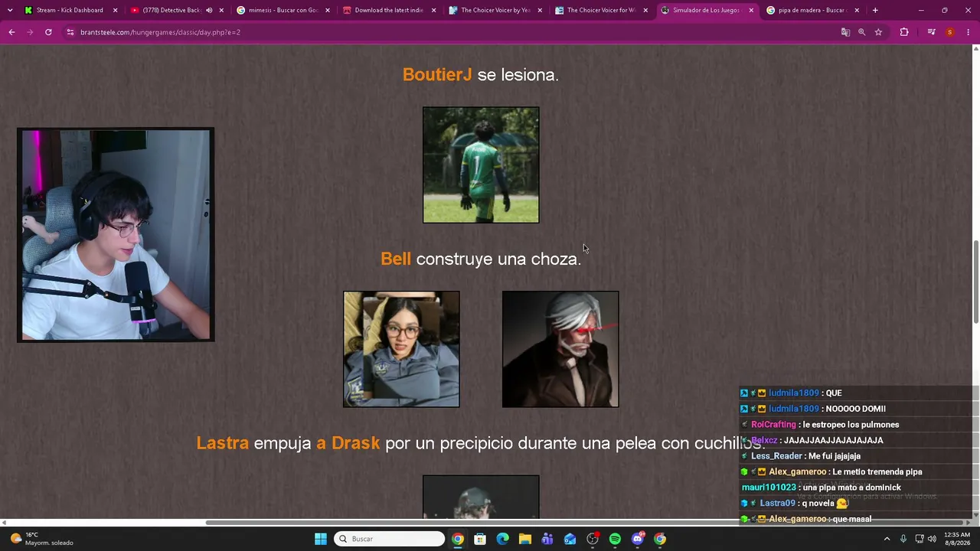Click the BoutierJ goalkeeper photo
Image resolution: width=980 pixels, height=551 pixels.
click(x=481, y=165)
